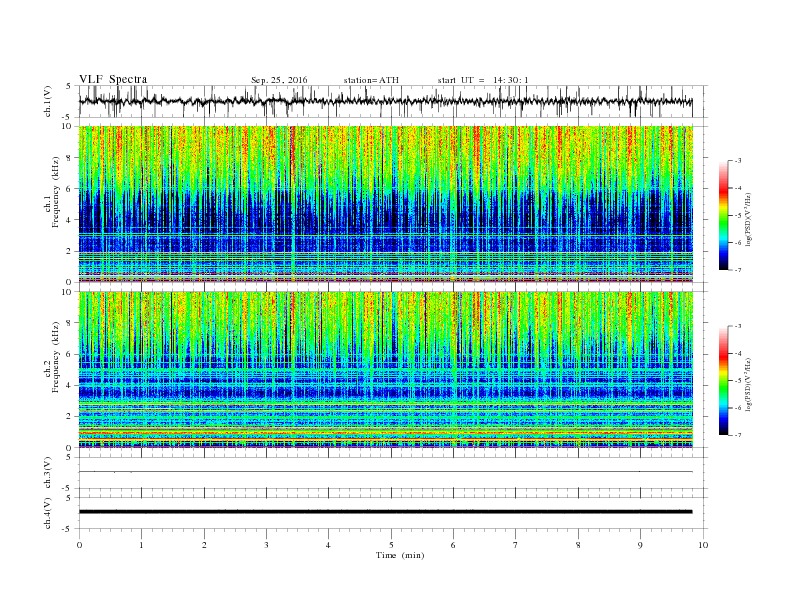Click the "station=ATH" header label
792x612 pixels.
pyautogui.click(x=371, y=80)
